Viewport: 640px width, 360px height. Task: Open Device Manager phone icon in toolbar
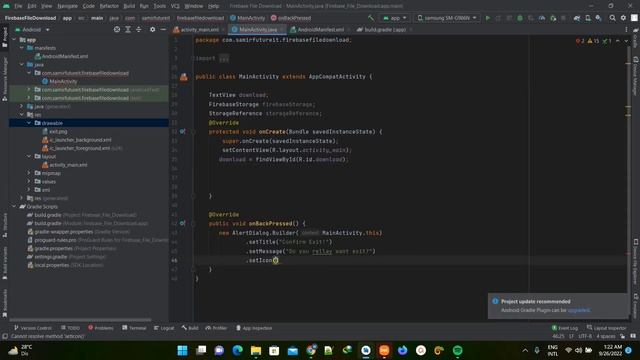coord(588,18)
